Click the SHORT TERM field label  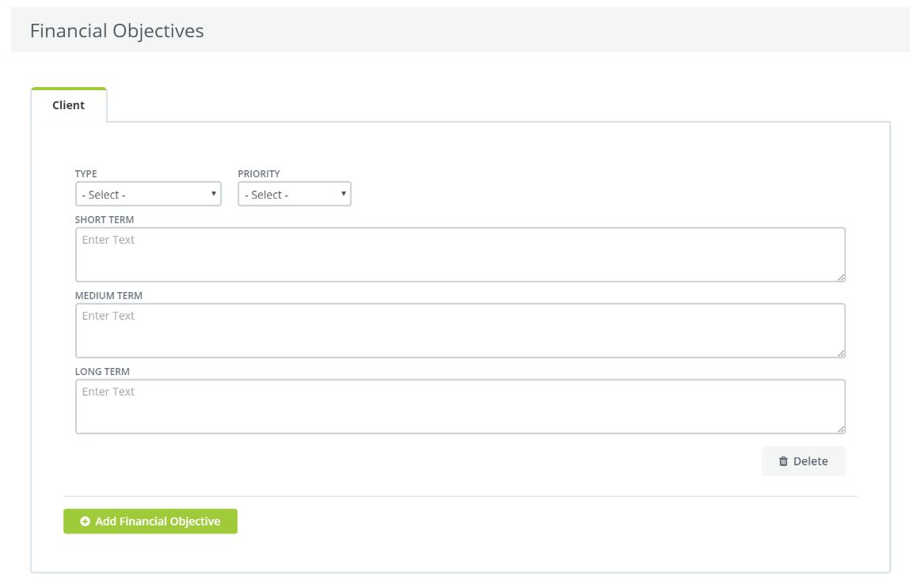coord(105,220)
